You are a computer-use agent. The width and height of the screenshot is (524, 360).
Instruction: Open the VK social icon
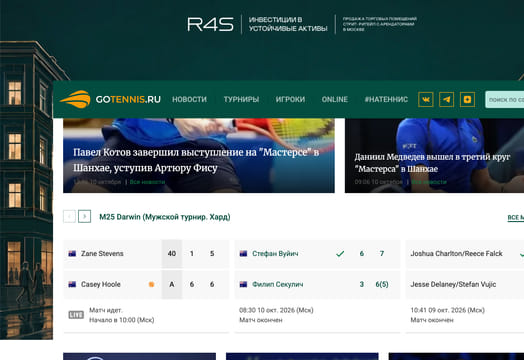[425, 100]
